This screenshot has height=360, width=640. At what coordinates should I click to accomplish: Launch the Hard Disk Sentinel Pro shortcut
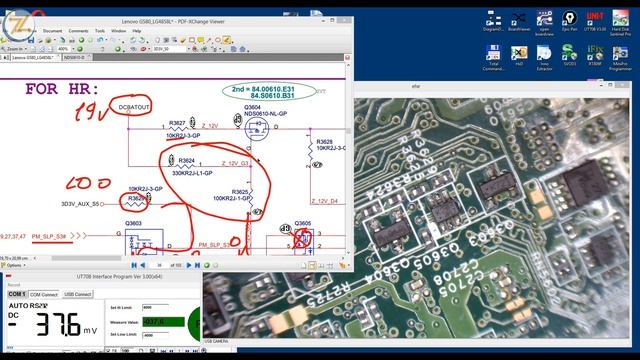620,24
